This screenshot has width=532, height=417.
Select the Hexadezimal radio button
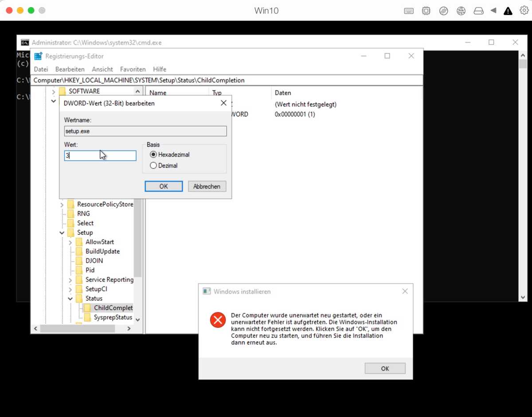point(153,154)
